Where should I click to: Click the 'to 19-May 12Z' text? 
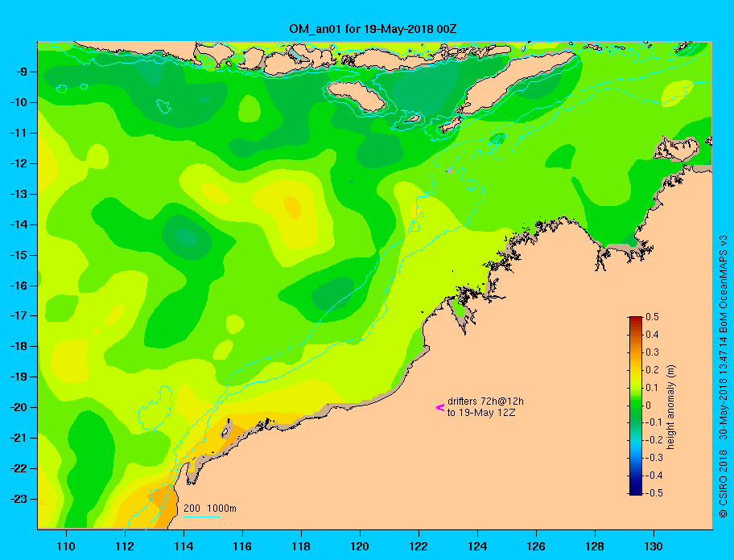[x=481, y=413]
